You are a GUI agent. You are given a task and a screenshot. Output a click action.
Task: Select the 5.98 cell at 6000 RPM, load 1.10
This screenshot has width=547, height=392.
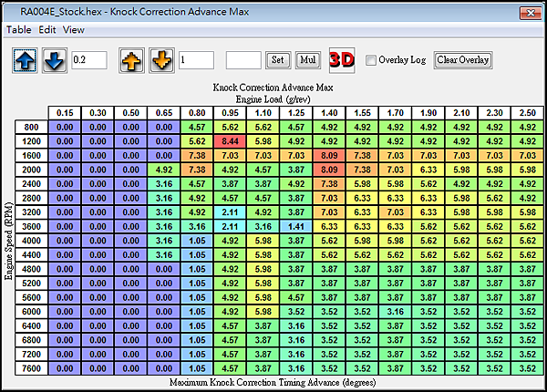(x=263, y=312)
